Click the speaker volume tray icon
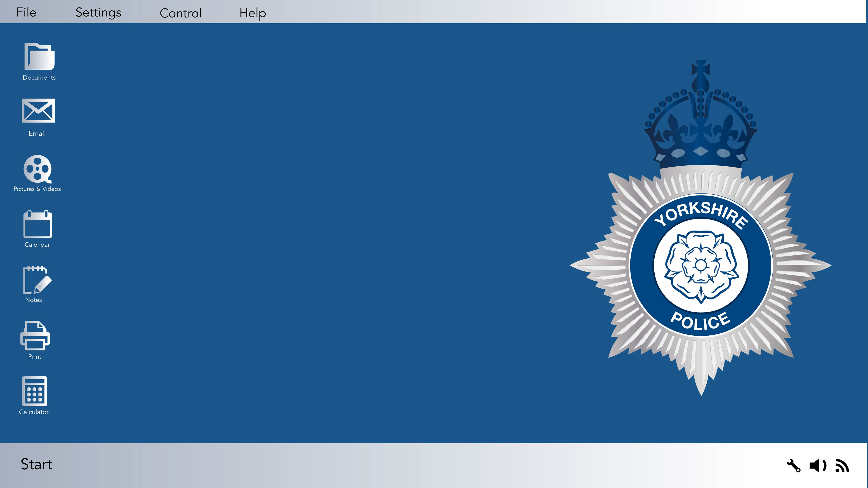Screen dimensions: 868x488 click(x=817, y=466)
